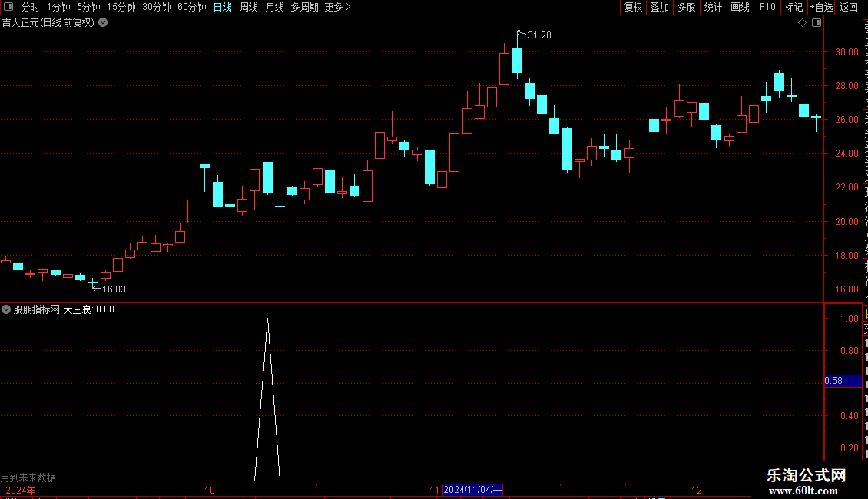Open the 多周期 multi-period view
This screenshot has height=499, width=868.
(304, 7)
